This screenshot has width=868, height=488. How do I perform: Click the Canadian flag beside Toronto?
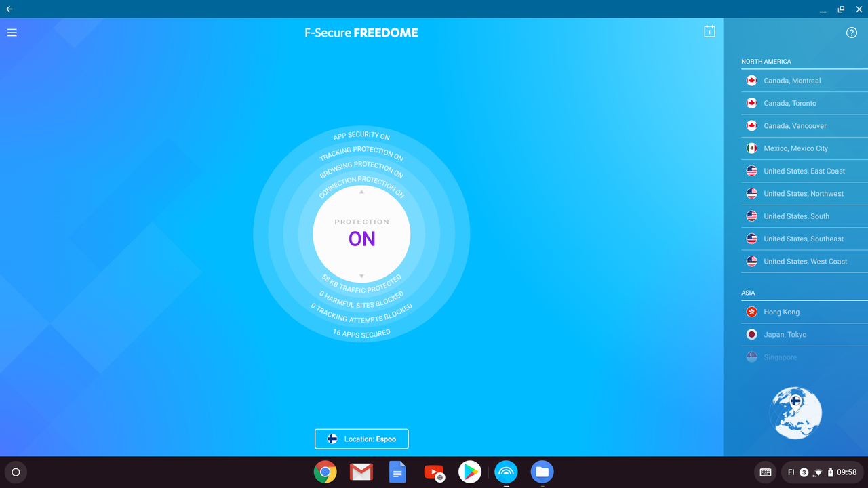tap(751, 103)
